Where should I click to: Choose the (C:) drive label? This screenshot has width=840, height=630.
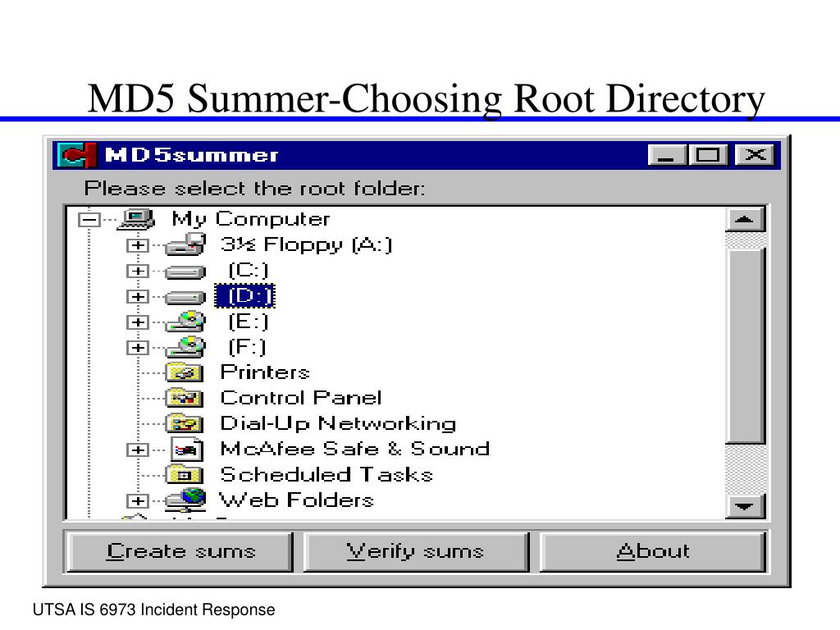[248, 270]
